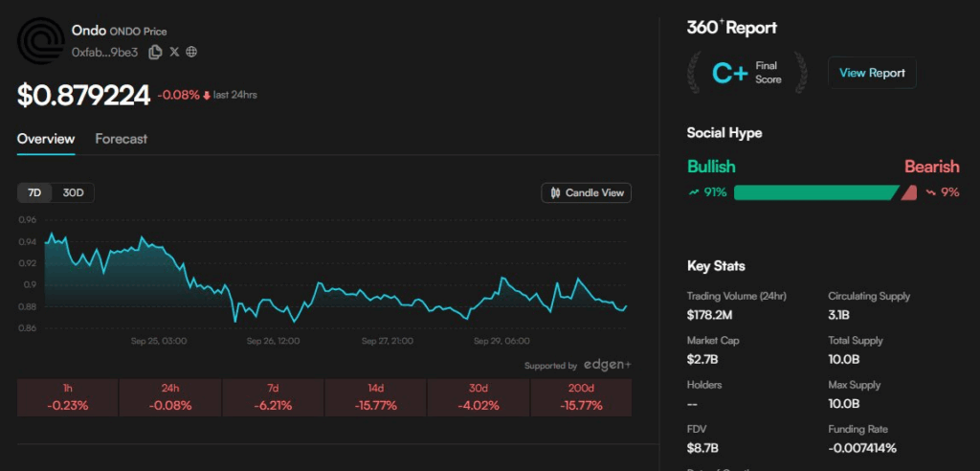980x471 pixels.
Task: Switch to the Overview tab
Action: pos(46,139)
